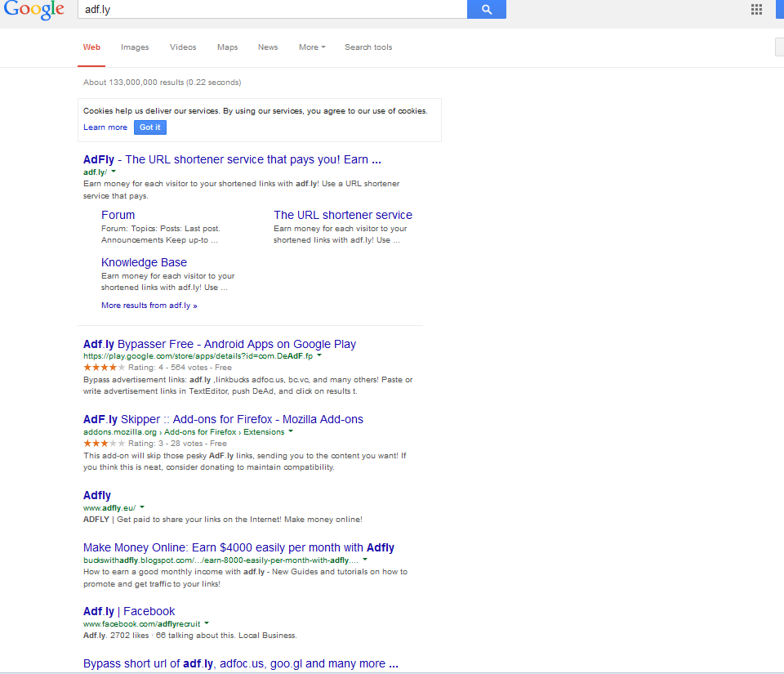Open the AdFly URL shortener result title
The width and height of the screenshot is (784, 674).
[x=232, y=159]
